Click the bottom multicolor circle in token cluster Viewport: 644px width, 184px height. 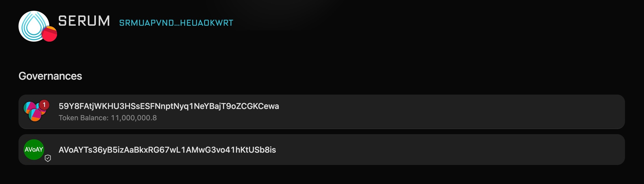pyautogui.click(x=35, y=115)
